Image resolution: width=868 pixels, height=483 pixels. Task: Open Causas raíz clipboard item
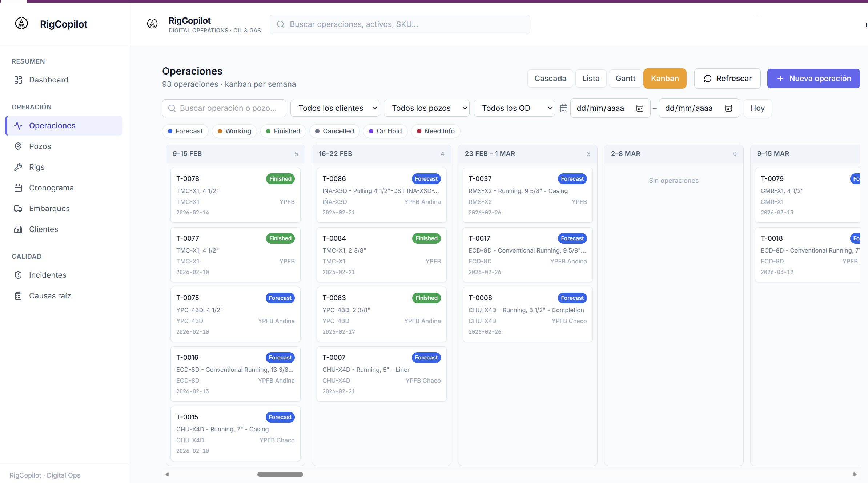click(x=64, y=296)
